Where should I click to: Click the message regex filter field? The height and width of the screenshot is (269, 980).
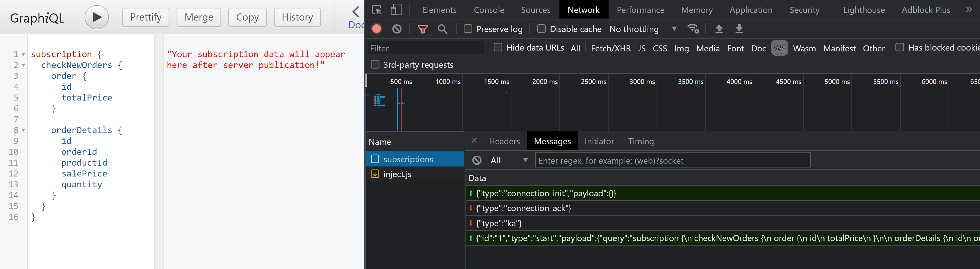673,160
